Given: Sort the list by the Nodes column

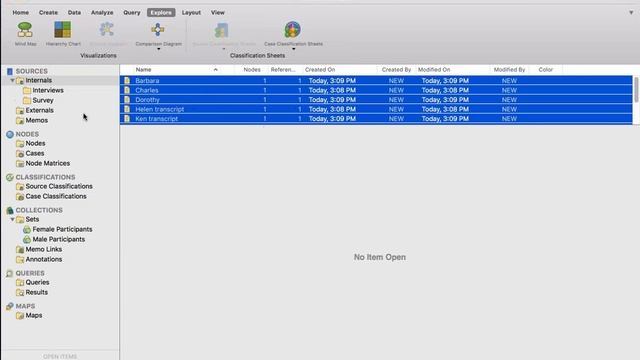Looking at the screenshot, I should [x=252, y=70].
